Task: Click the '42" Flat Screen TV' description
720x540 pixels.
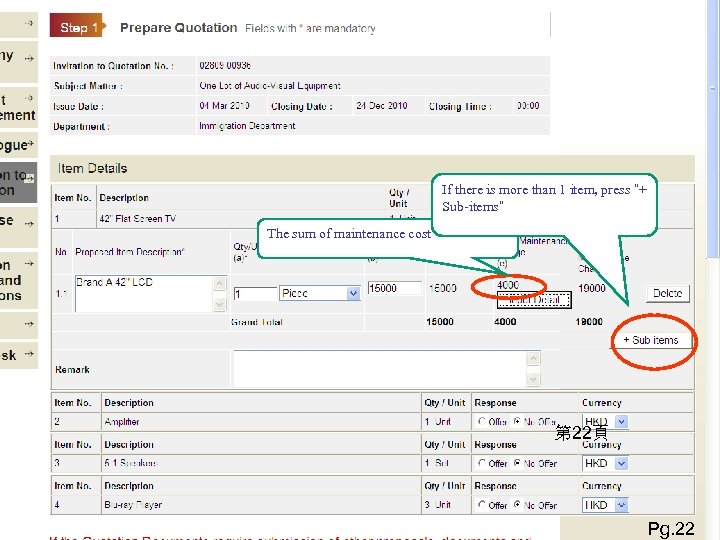Action: coord(138,219)
